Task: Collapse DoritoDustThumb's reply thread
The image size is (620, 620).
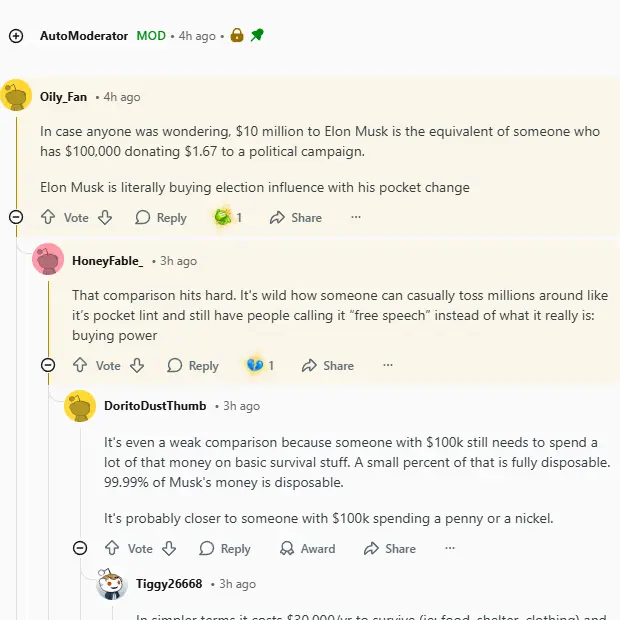Action: click(80, 548)
